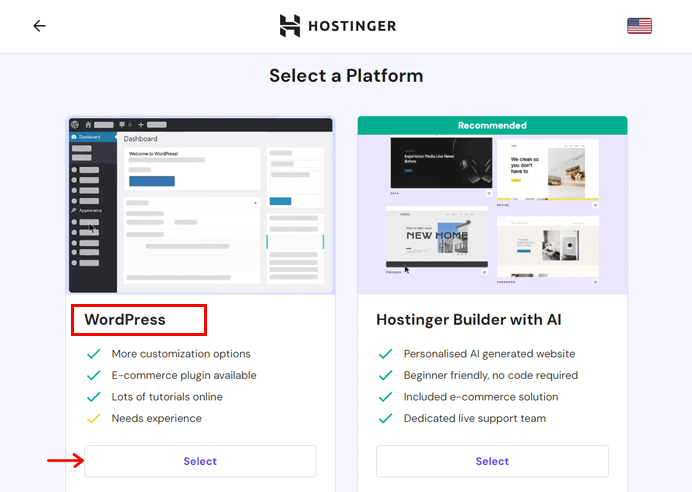Screen dimensions: 692x492
Task: Click checkmark beside Dedicated live support team
Action: point(385,418)
